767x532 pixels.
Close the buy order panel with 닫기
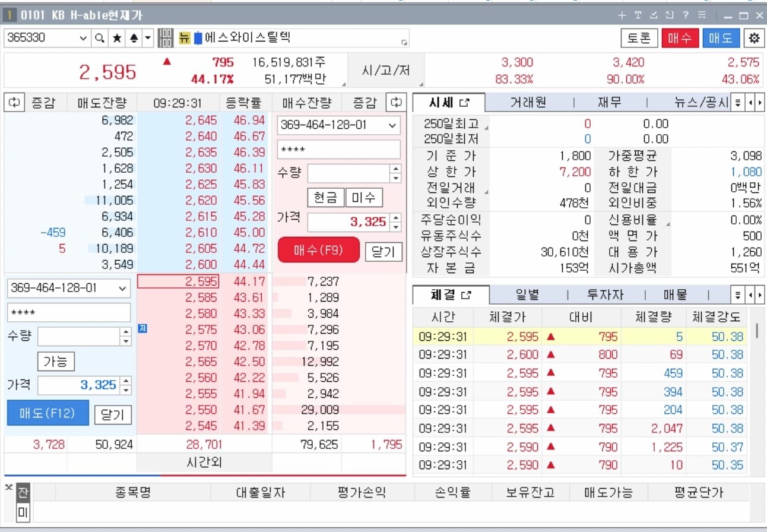(x=383, y=251)
